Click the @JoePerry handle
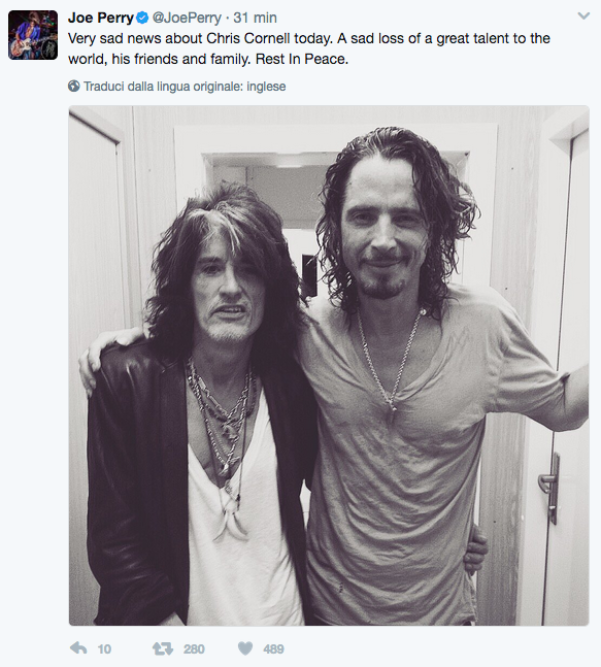Viewport: 601px width, 667px height. pyautogui.click(x=187, y=18)
